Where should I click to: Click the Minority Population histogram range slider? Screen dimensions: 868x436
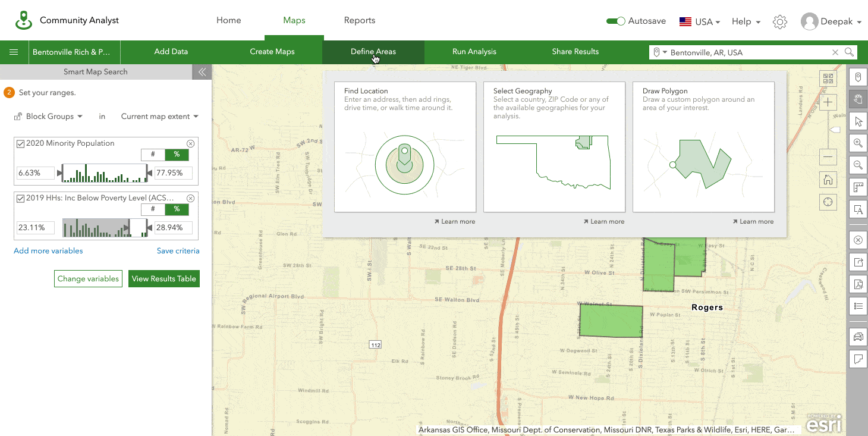pyautogui.click(x=103, y=173)
